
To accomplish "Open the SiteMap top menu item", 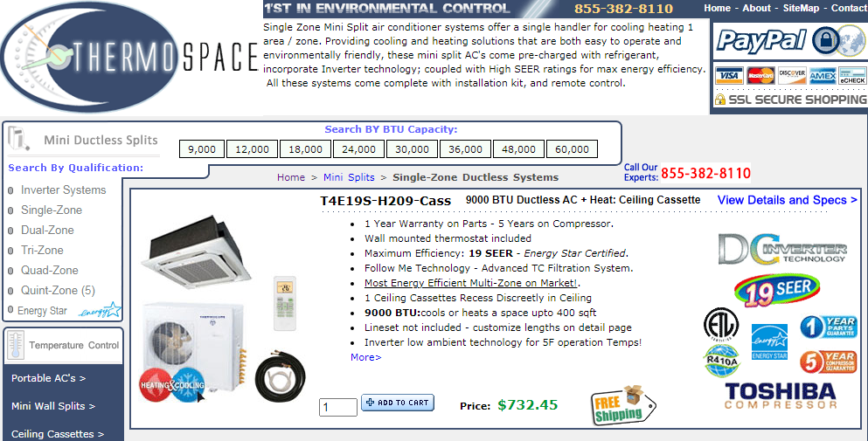I will tap(801, 9).
